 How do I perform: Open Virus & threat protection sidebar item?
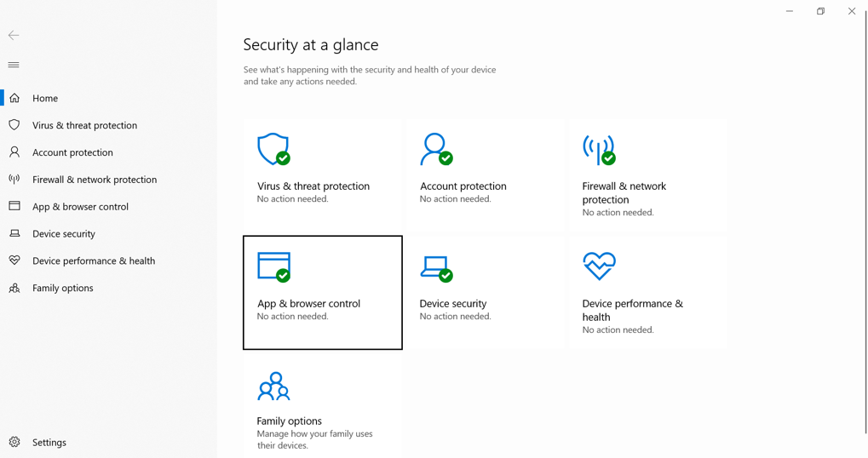[84, 125]
